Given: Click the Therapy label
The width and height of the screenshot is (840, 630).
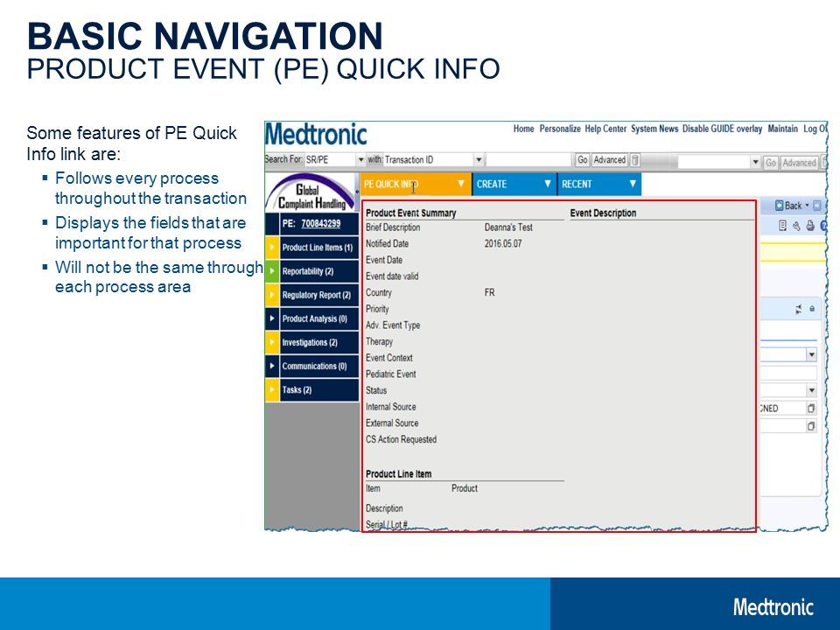Looking at the screenshot, I should [379, 341].
